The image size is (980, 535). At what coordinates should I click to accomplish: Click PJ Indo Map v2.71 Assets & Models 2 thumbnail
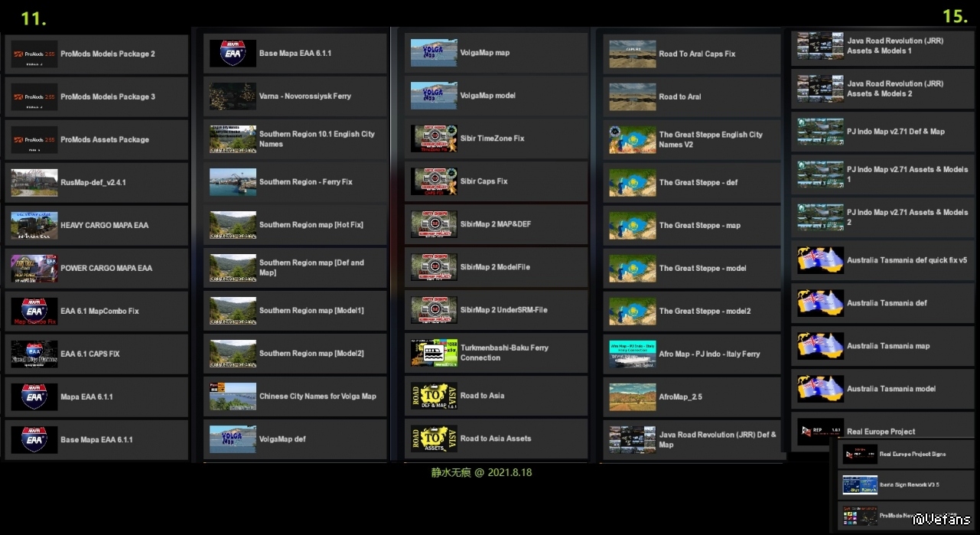[x=820, y=217]
